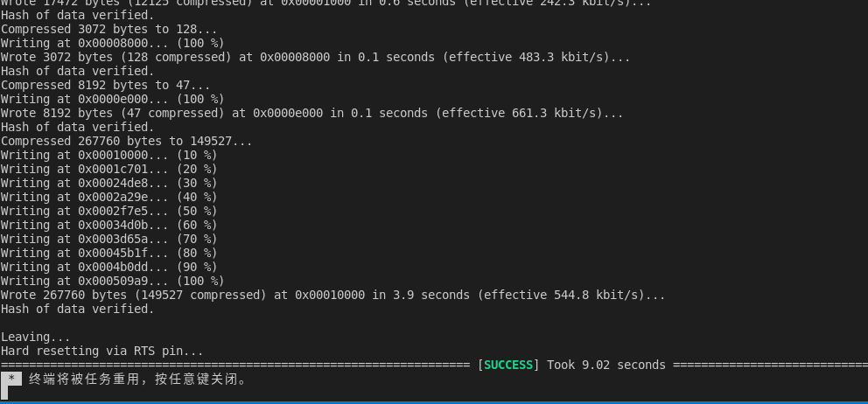
Task: Click the blue status bar at bottom
Action: pyautogui.click(x=434, y=402)
